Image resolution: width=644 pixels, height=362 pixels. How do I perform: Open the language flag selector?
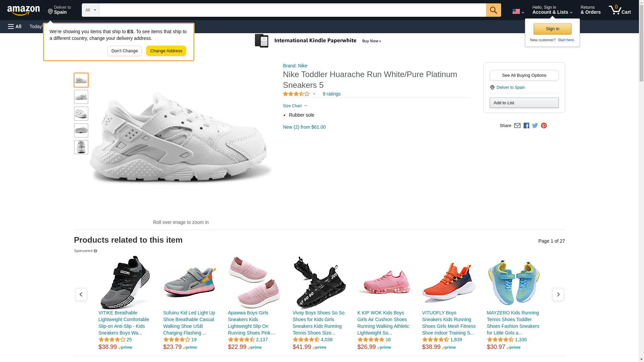518,12
